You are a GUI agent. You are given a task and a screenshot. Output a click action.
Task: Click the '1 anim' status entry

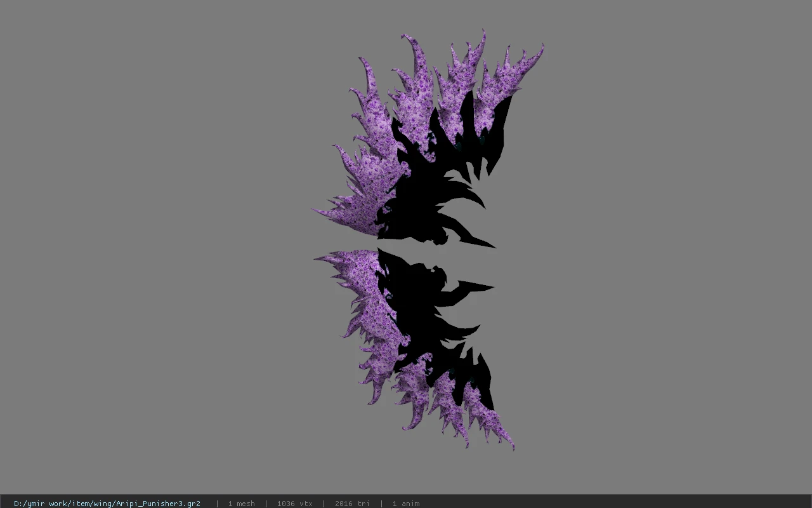pyautogui.click(x=406, y=504)
